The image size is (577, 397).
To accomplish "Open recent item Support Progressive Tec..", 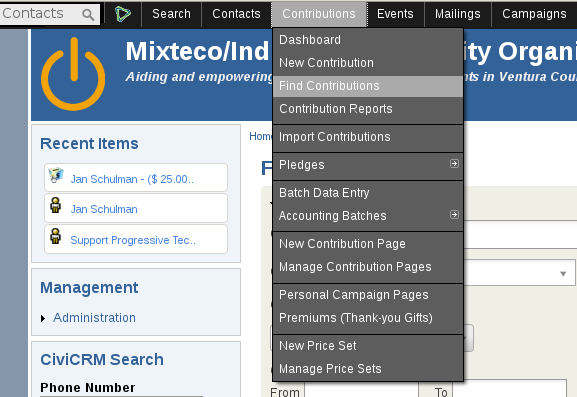I will (133, 240).
